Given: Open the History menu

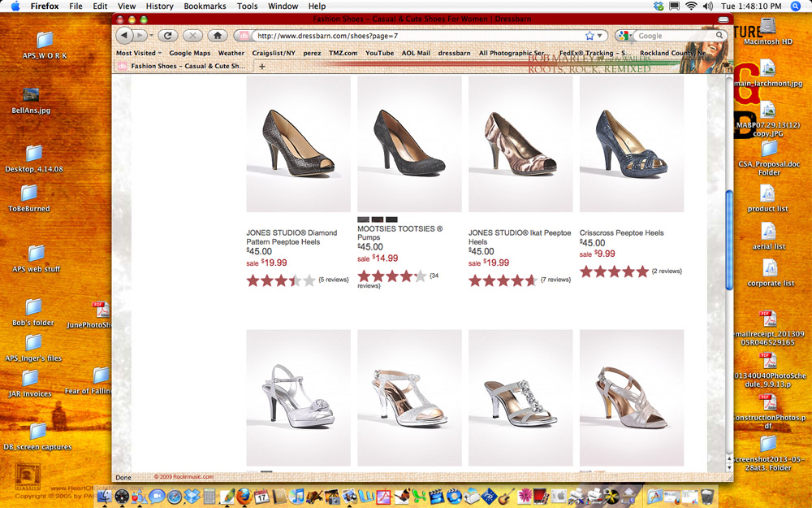Looking at the screenshot, I should click(159, 7).
